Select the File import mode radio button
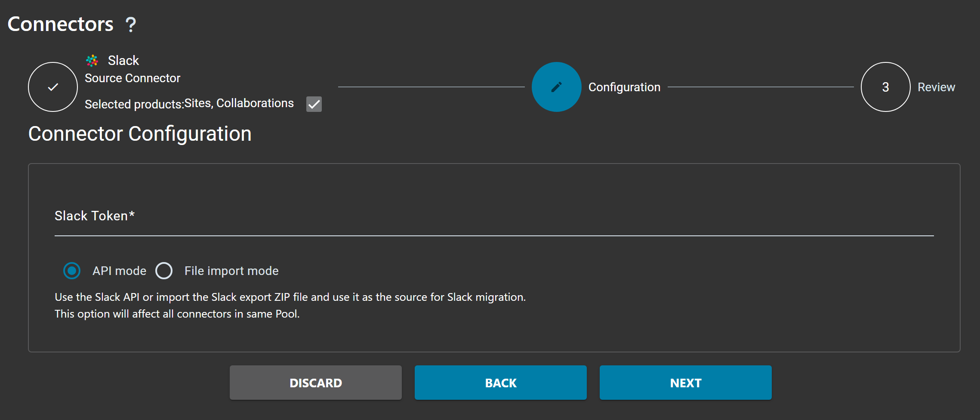The height and width of the screenshot is (420, 980). (164, 271)
